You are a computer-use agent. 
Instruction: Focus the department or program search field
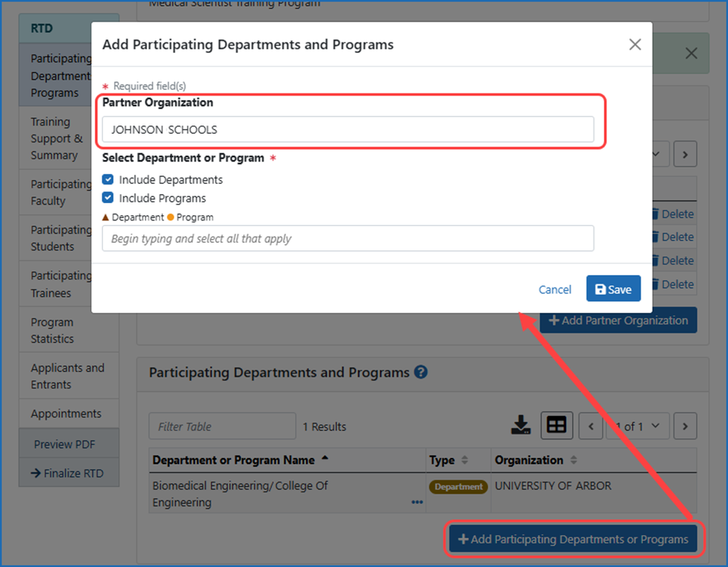click(x=348, y=238)
